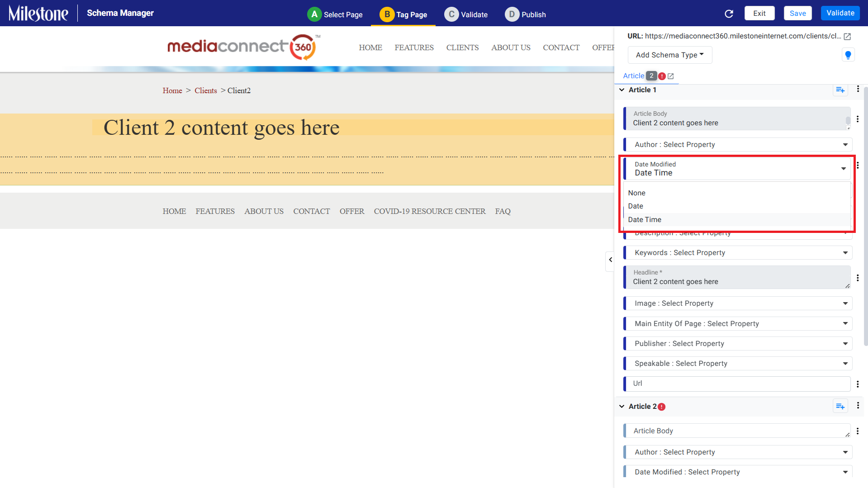Select the Client 2 content goes here heading
Screen dimensions: 868x488
221,128
